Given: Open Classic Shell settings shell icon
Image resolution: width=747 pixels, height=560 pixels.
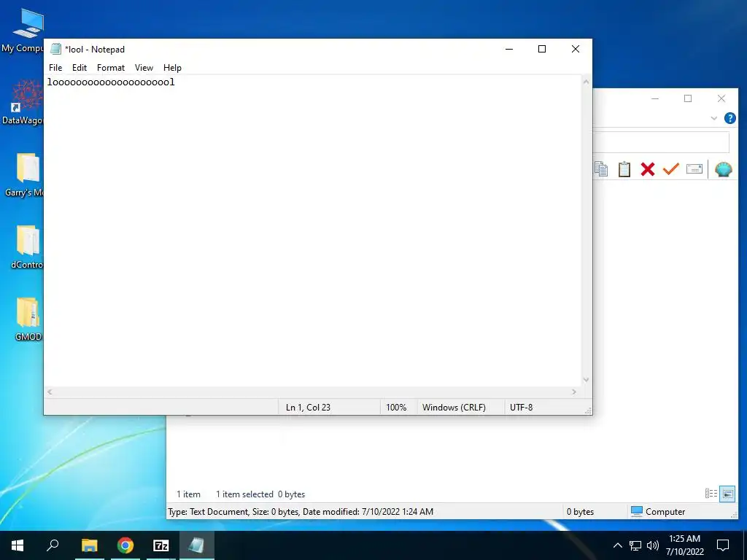Looking at the screenshot, I should 723,169.
